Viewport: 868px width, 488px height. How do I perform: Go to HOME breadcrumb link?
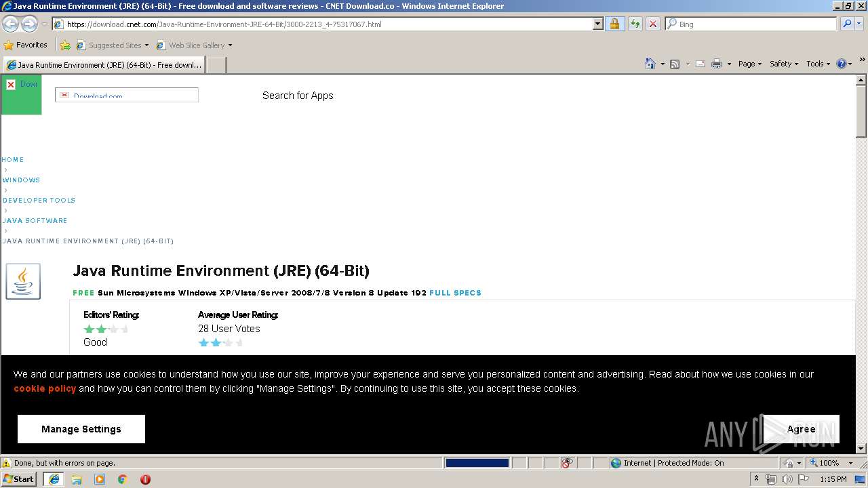coord(13,160)
